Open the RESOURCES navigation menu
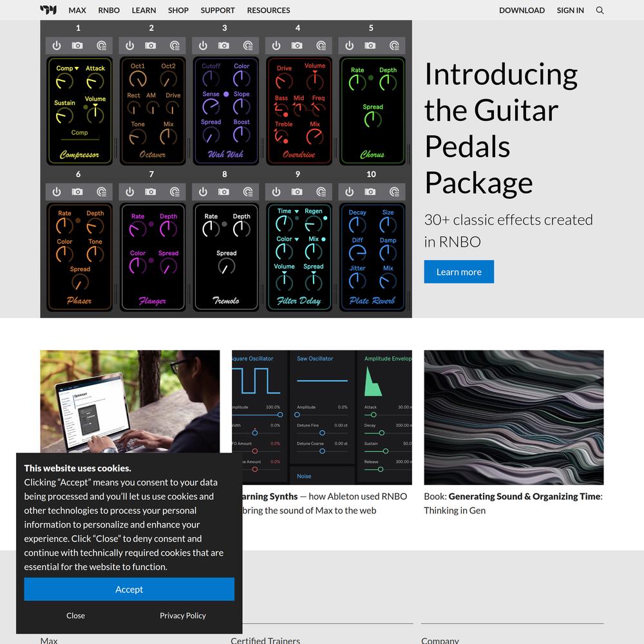This screenshot has width=644, height=644. 268,10
